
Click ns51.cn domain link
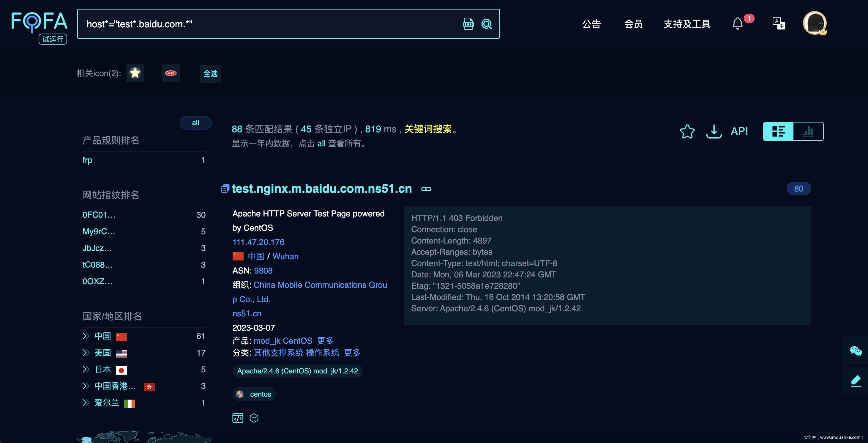[x=247, y=314]
